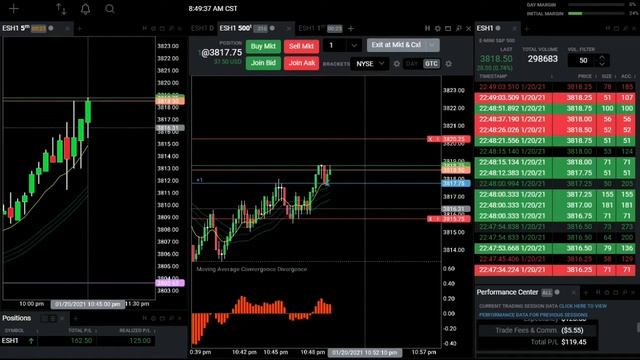Sort Positions by Realized P/L header

[x=134, y=331]
